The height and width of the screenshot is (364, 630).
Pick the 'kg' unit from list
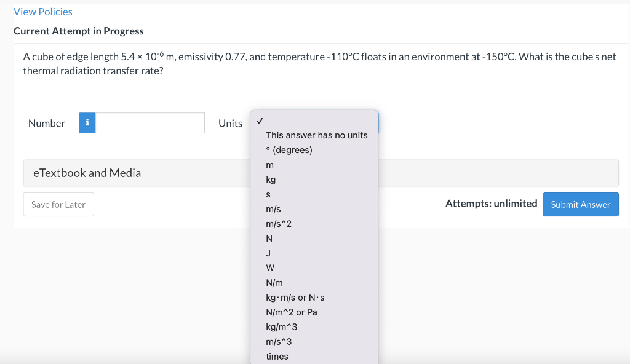271,180
